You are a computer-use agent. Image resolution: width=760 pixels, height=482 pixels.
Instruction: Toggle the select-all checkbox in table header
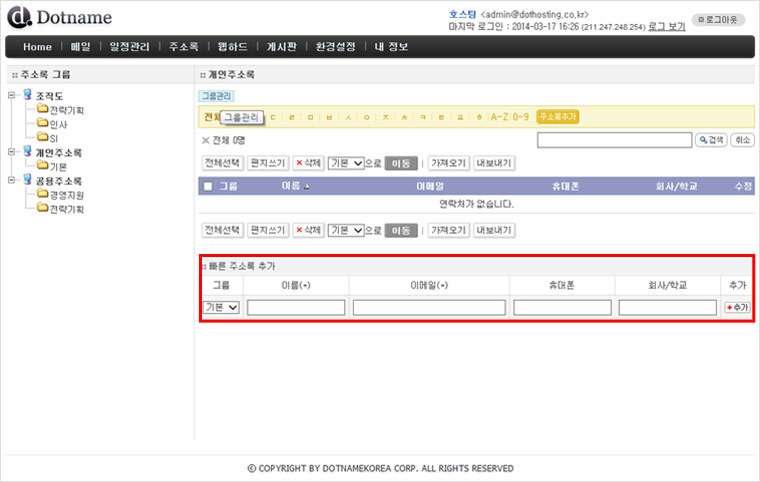pos(208,186)
